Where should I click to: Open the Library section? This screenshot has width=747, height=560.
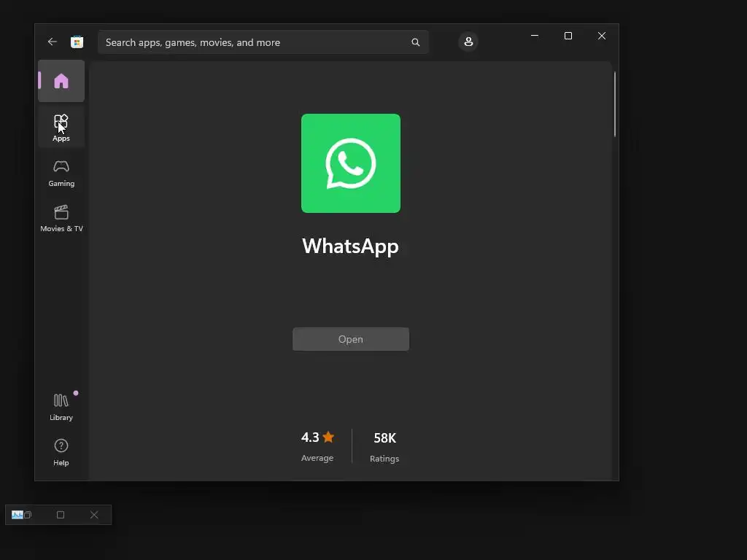[x=61, y=407]
